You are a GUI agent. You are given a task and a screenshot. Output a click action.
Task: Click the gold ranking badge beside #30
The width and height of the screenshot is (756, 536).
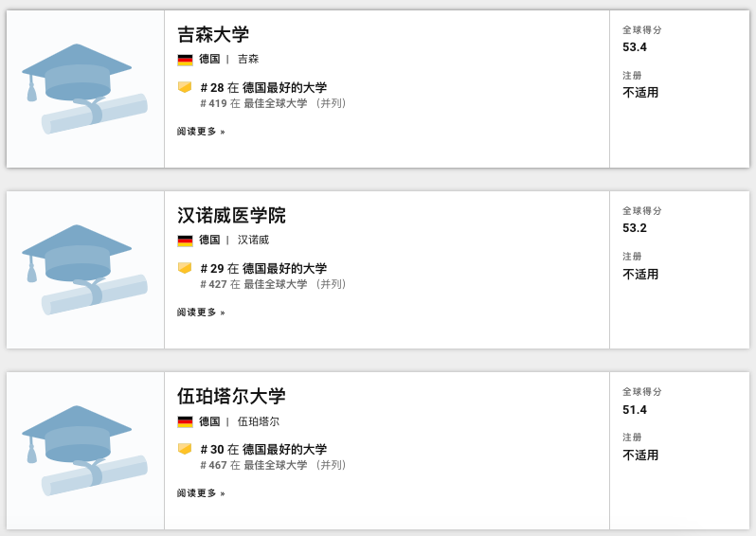[x=185, y=449]
